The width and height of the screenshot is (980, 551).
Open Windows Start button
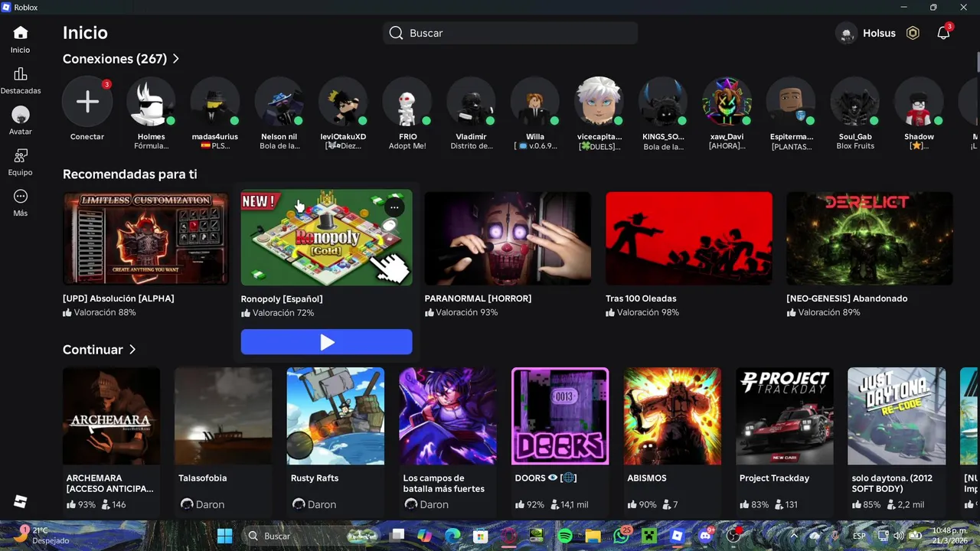(x=224, y=536)
